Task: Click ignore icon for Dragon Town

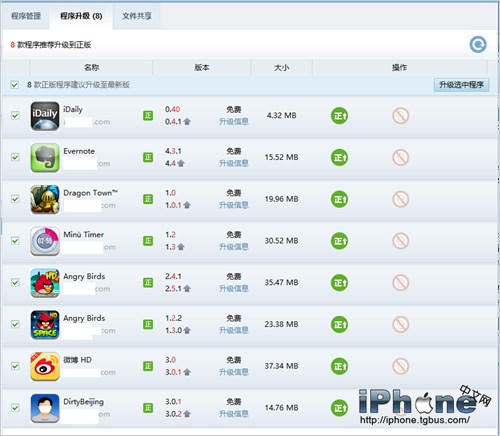Action: tap(400, 199)
